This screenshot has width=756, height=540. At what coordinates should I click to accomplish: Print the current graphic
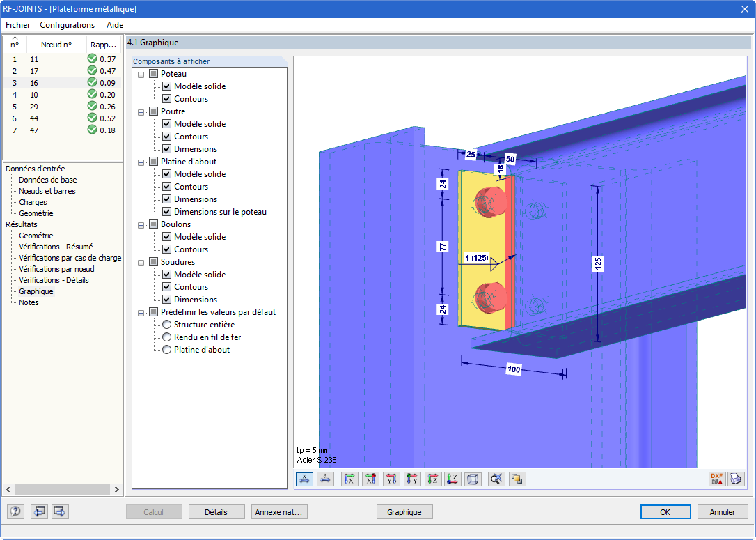pos(736,479)
